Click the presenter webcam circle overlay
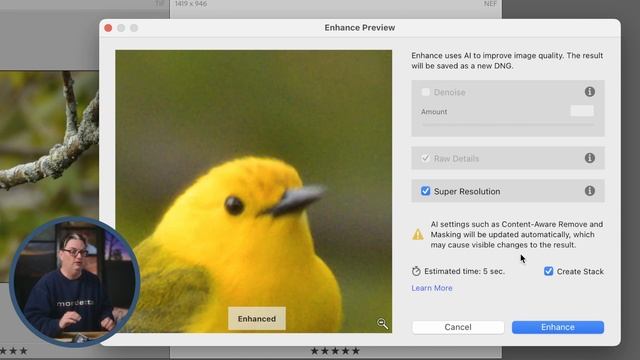This screenshot has width=640, height=360. pyautogui.click(x=75, y=281)
